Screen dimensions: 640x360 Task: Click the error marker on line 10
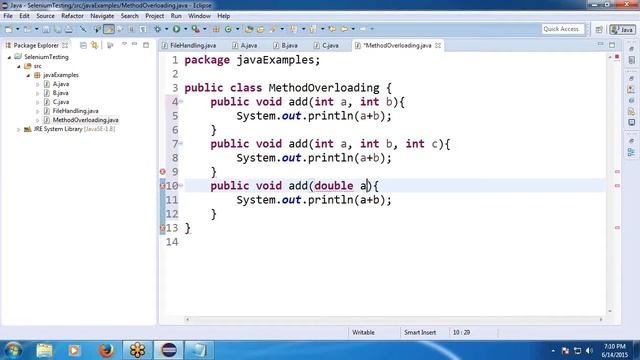click(162, 186)
